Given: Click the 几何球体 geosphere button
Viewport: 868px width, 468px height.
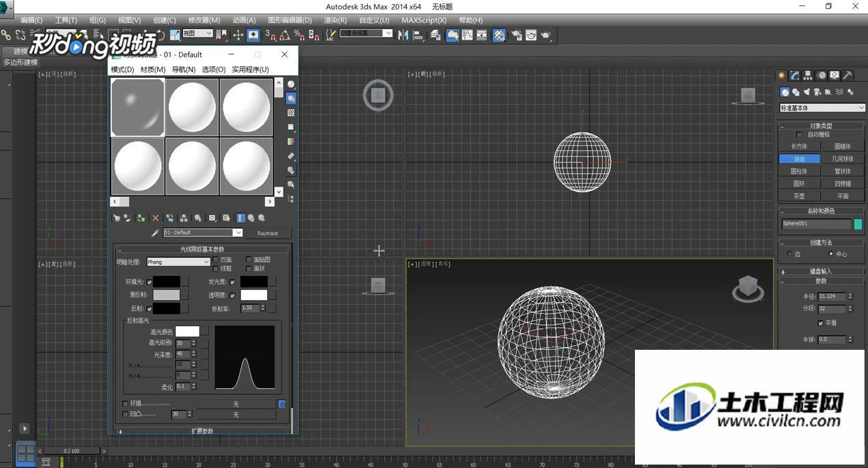Looking at the screenshot, I should tap(843, 159).
